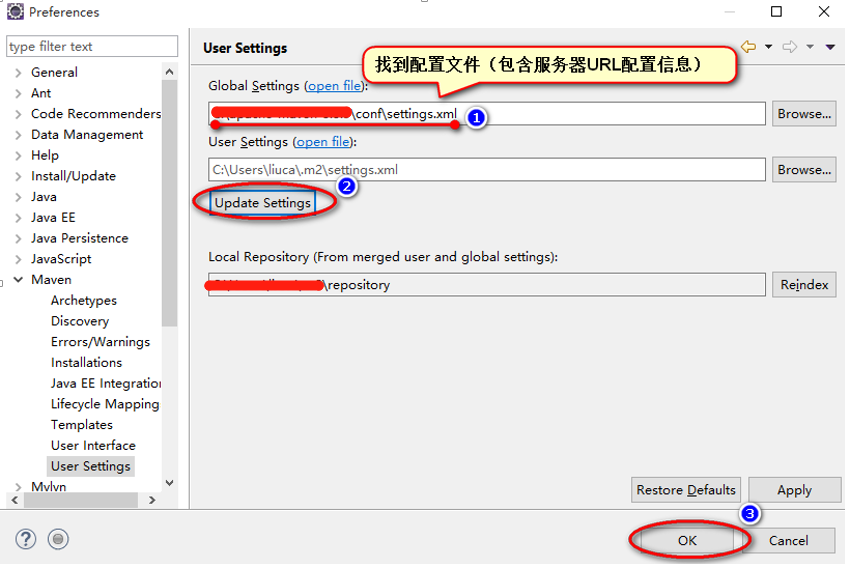Viewport: 845px width, 564px height.
Task: Click the Update Settings button
Action: coord(263,203)
